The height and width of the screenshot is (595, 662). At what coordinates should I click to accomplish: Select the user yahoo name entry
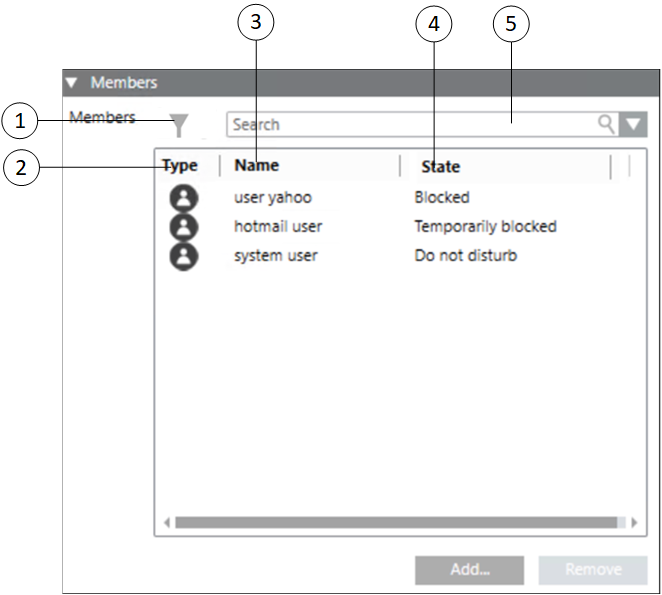click(272, 198)
